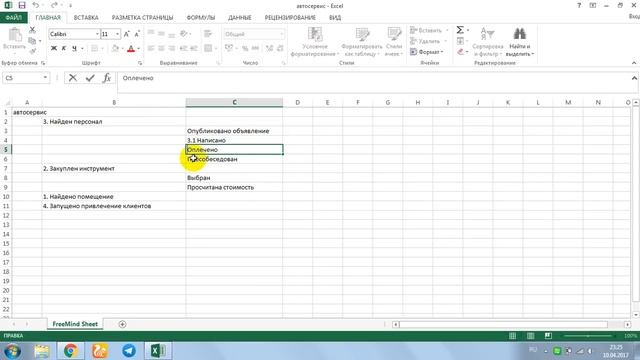Click the Help question mark icon
Viewport: 640px width, 360px height.
[x=579, y=5]
